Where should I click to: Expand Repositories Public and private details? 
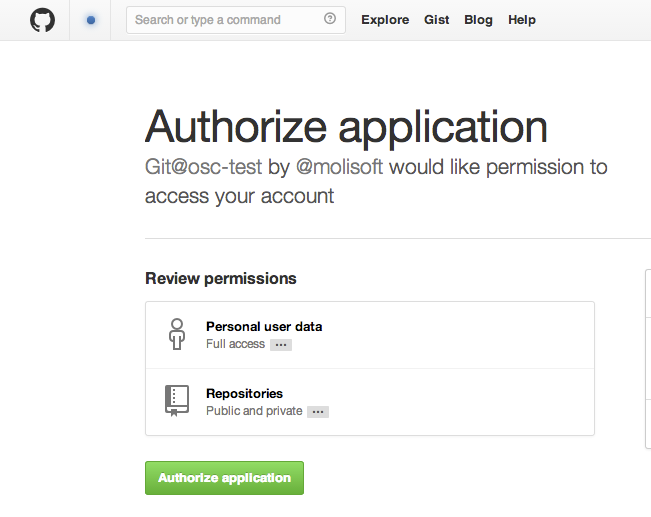click(318, 412)
